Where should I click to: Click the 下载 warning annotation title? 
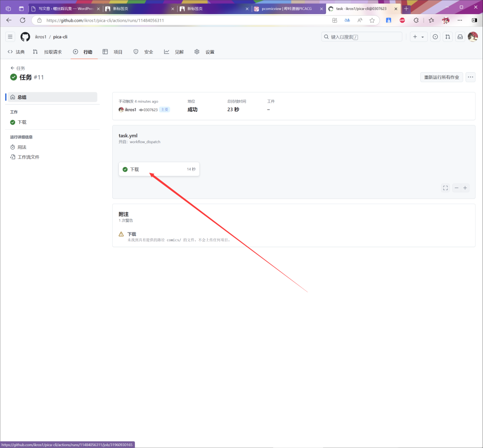tap(132, 234)
